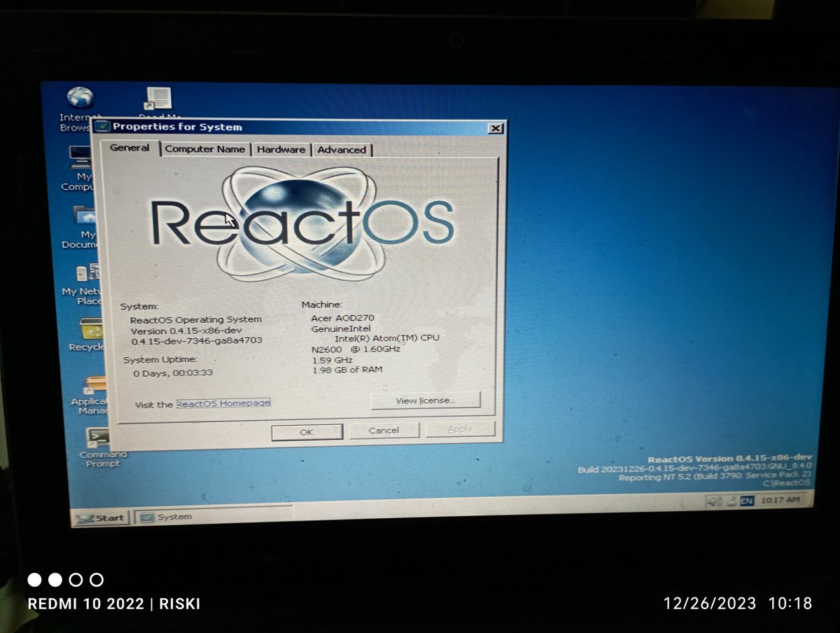This screenshot has width=840, height=633.
Task: Click the Cancel button
Action: [384, 430]
